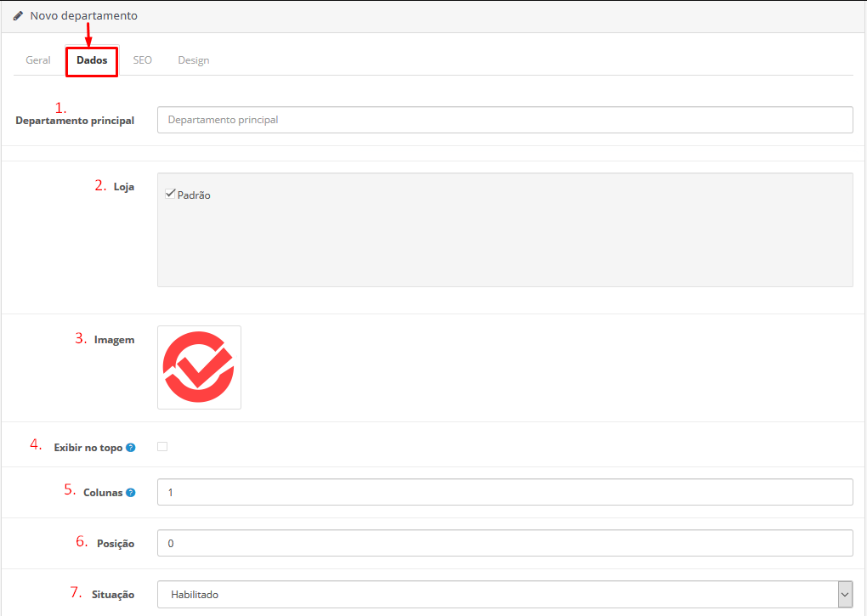Viewport: 867px width, 616px height.
Task: Click the help icon next to Colunas
Action: [x=131, y=492]
